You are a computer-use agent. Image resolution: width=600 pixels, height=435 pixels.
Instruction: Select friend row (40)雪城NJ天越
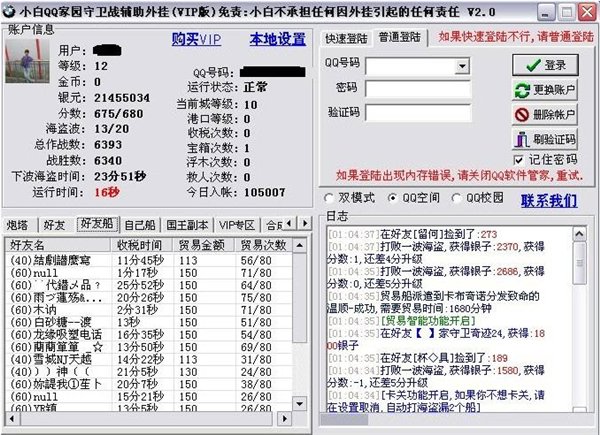[149, 360]
